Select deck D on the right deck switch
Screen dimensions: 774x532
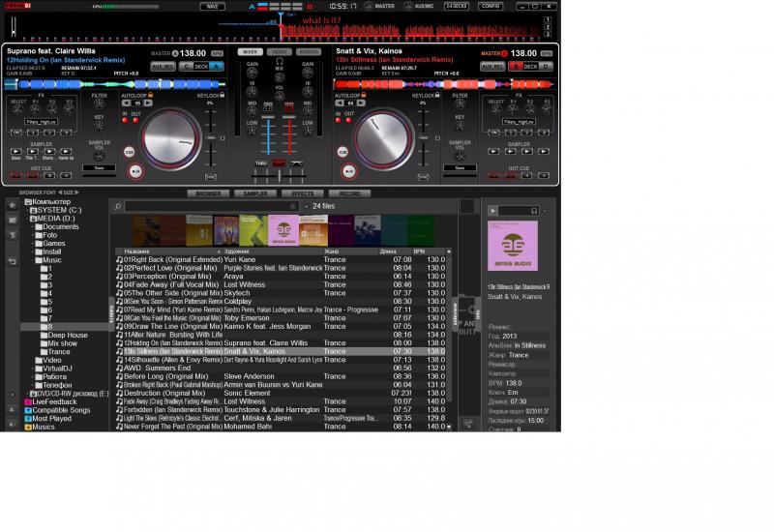tap(546, 66)
